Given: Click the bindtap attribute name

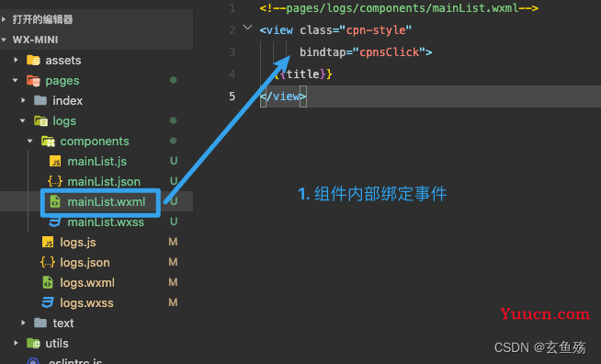Looking at the screenshot, I should tap(323, 52).
